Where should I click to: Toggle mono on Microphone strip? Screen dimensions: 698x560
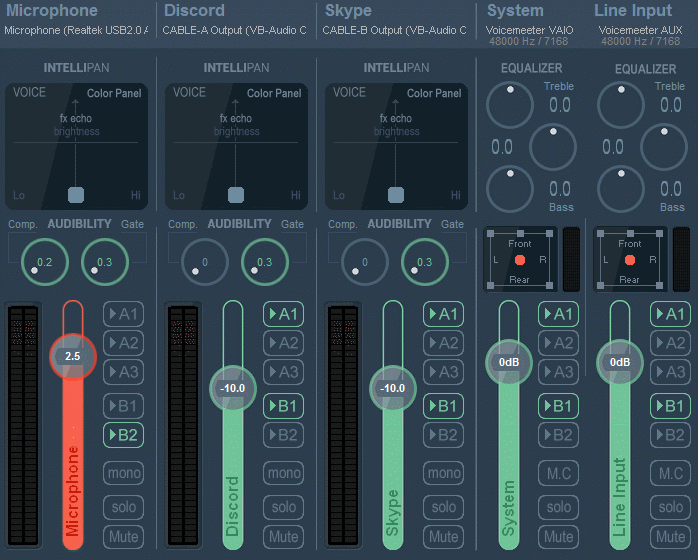coord(124,473)
